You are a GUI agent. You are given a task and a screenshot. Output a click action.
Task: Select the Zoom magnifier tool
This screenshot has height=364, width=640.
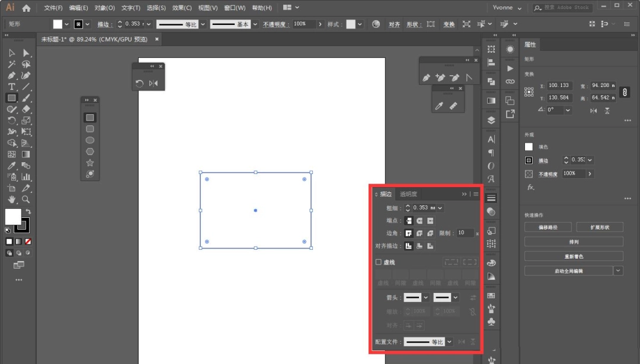point(25,199)
